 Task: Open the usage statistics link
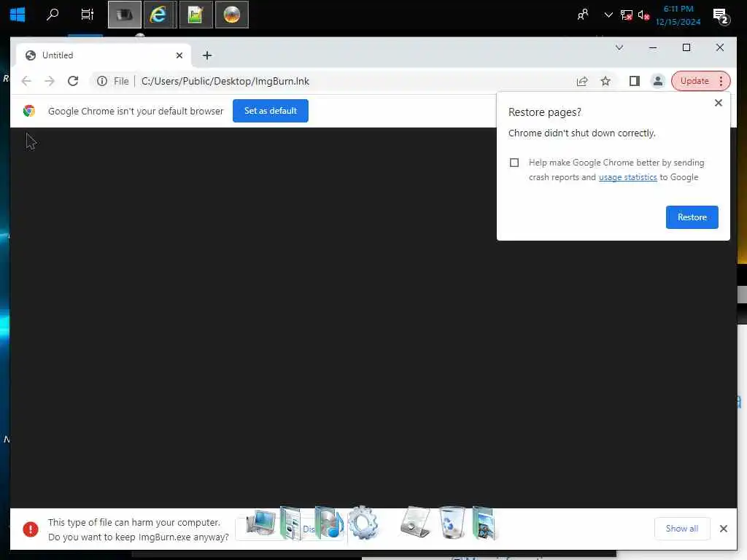628,177
